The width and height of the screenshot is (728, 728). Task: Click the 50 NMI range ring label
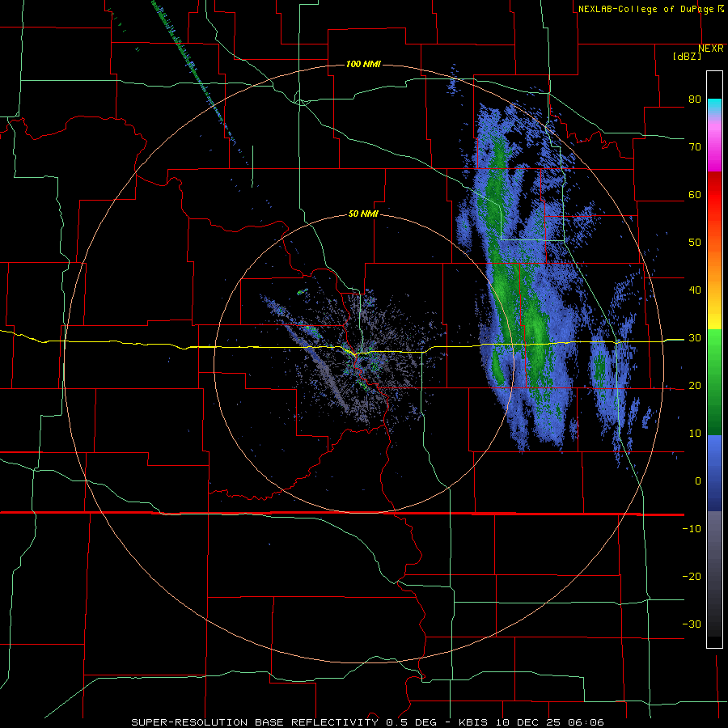pos(363,214)
